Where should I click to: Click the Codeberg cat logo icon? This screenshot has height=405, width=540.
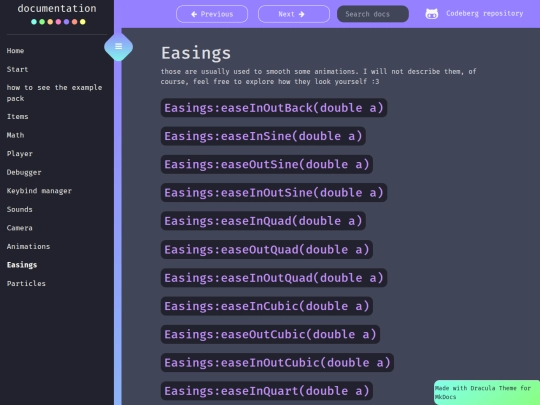click(x=432, y=14)
